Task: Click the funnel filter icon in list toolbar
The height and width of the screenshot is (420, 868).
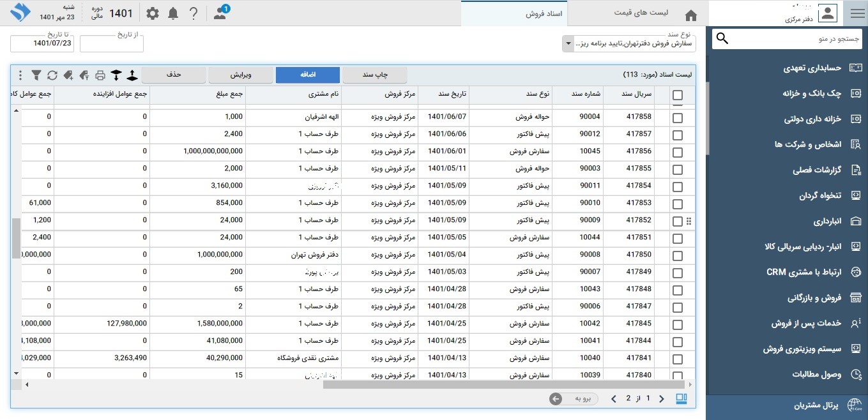Action: 36,75
